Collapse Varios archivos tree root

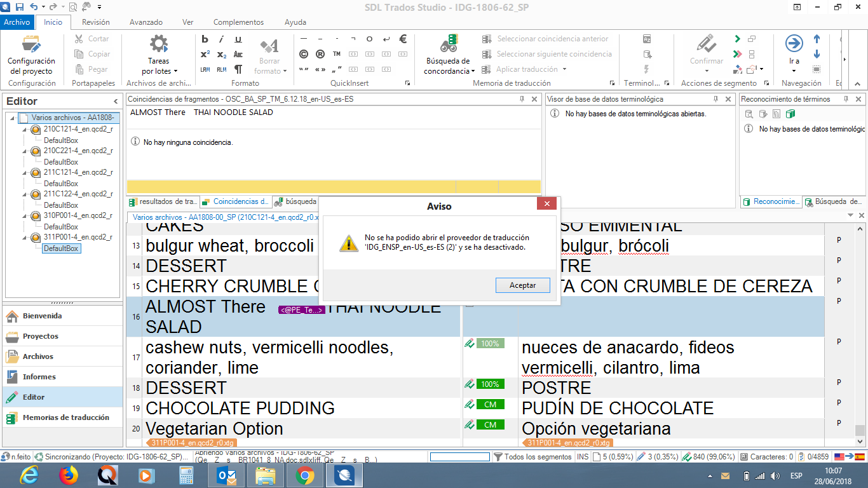[13, 118]
